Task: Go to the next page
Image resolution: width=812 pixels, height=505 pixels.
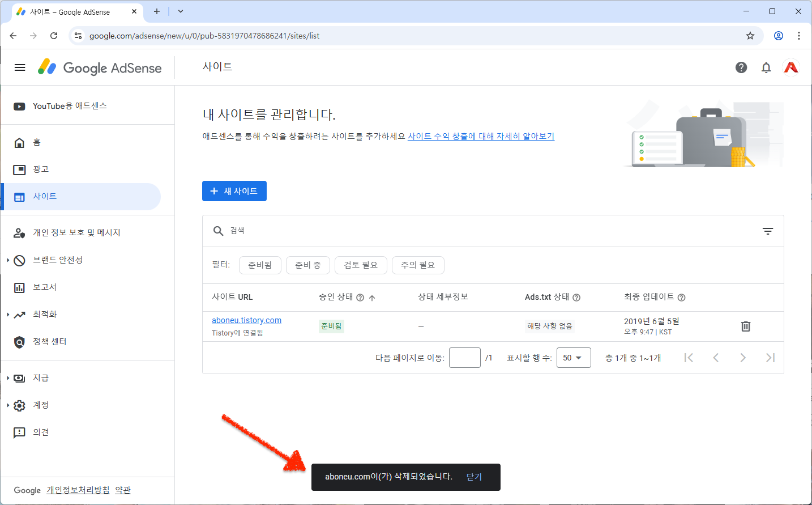Action: (743, 358)
